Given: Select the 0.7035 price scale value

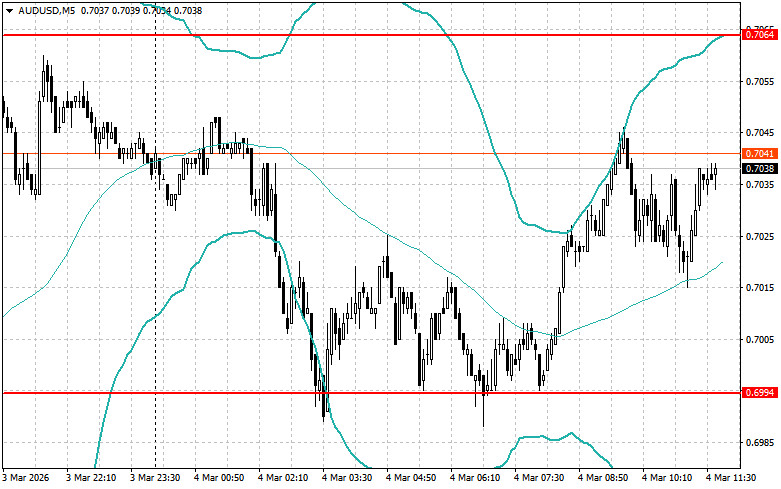Looking at the screenshot, I should 760,185.
